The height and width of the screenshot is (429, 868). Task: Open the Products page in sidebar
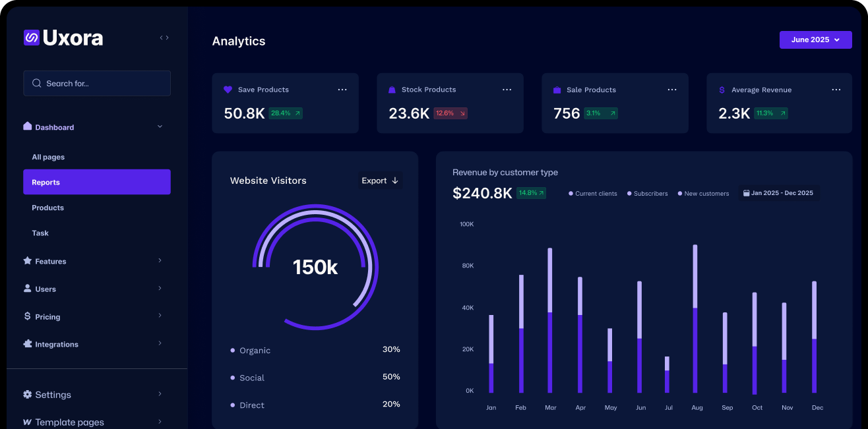(48, 208)
